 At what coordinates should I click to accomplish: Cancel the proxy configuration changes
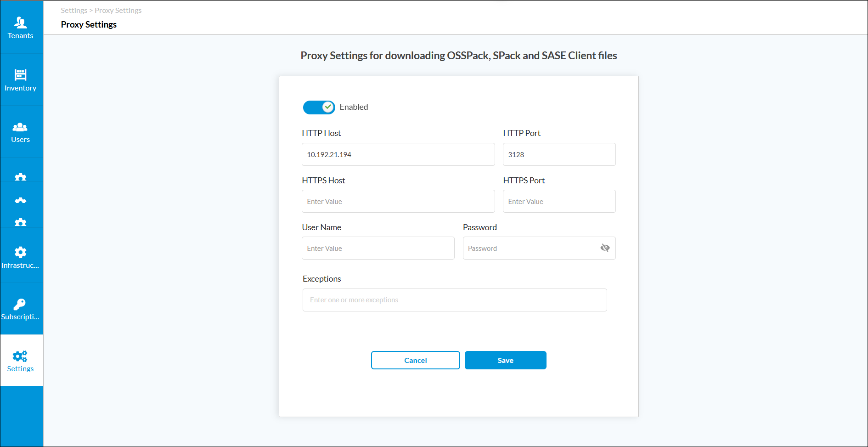coord(415,360)
